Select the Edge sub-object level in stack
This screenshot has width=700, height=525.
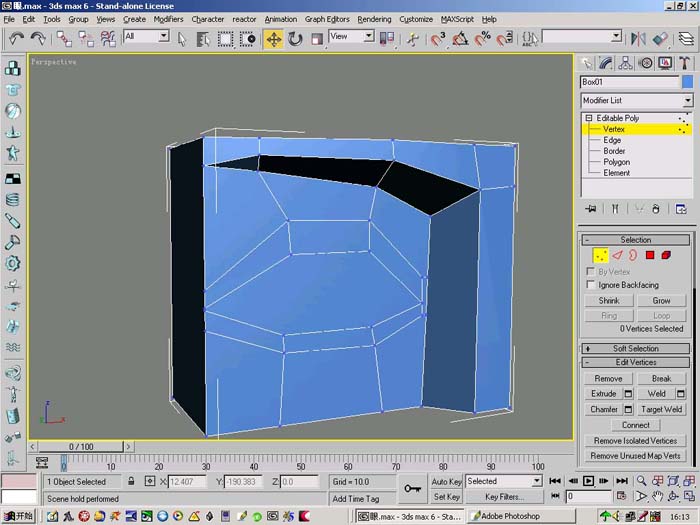612,140
